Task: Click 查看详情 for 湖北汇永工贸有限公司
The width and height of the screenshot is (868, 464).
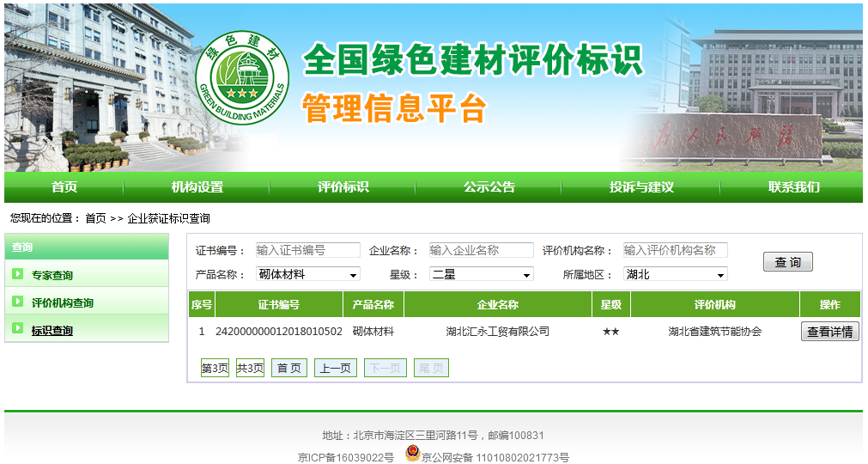Action: pyautogui.click(x=829, y=332)
